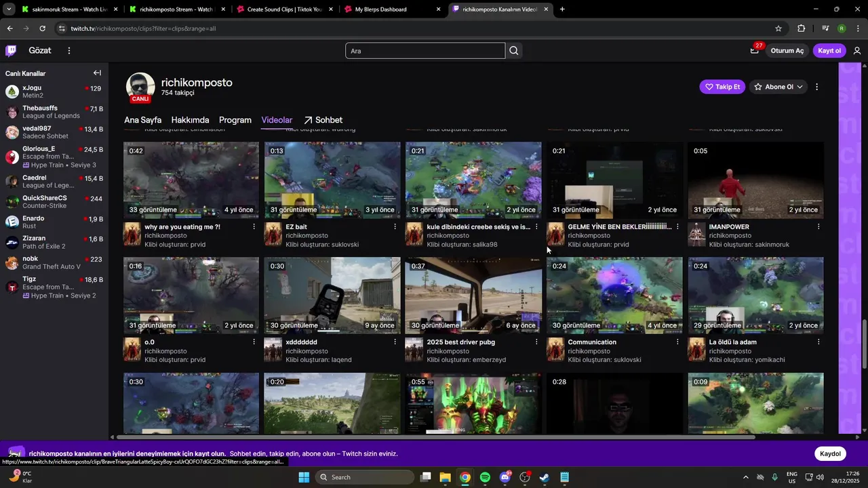Open Steam from the taskbar

point(545,477)
